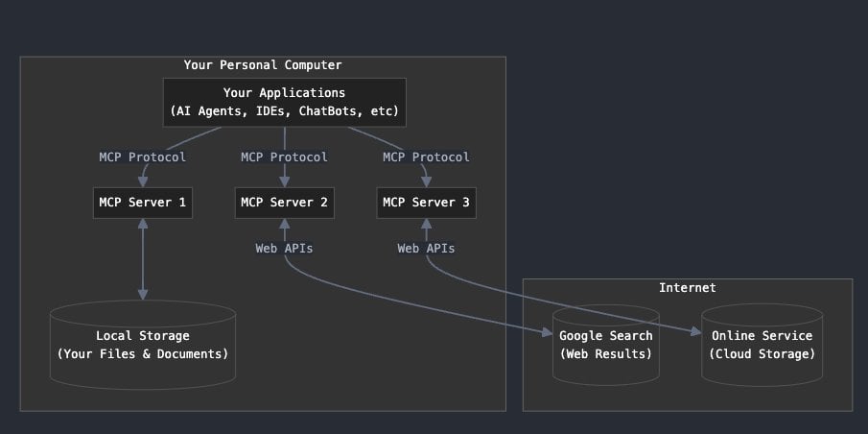This screenshot has height=434, width=868.
Task: Click the Internet group title
Action: click(x=688, y=288)
